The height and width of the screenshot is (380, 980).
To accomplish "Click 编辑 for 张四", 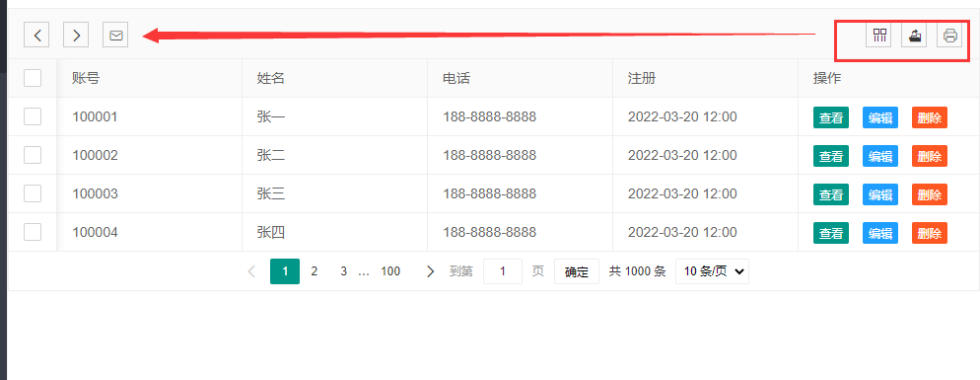I will tap(880, 233).
